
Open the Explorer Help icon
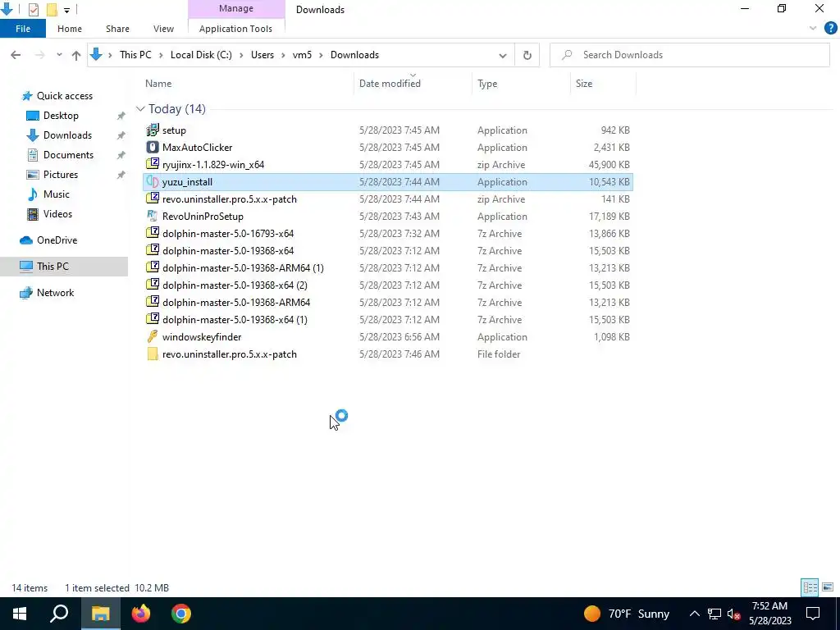click(830, 29)
